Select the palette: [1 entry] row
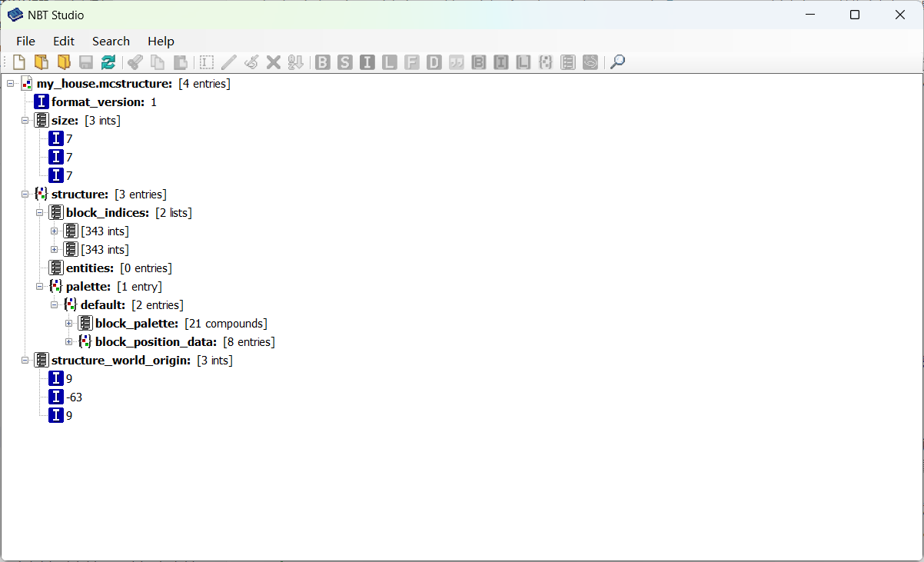 coord(105,286)
